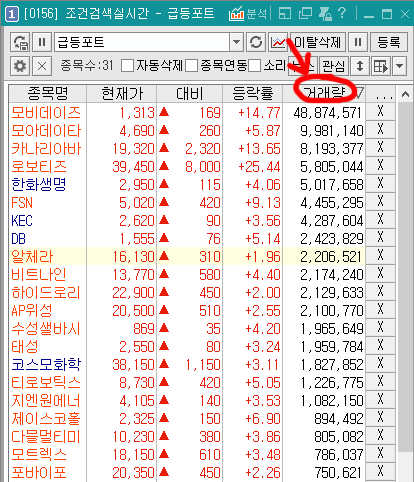
Task: Click the window layout icon in title bar
Action: tap(285, 14)
